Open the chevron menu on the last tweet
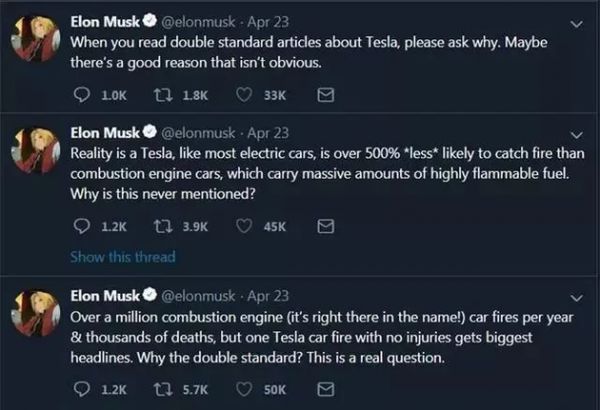Viewport: 600px width, 410px height. coord(574,297)
